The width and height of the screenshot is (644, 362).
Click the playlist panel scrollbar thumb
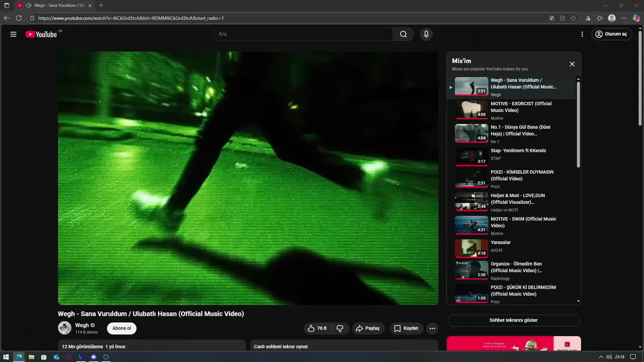point(578,124)
